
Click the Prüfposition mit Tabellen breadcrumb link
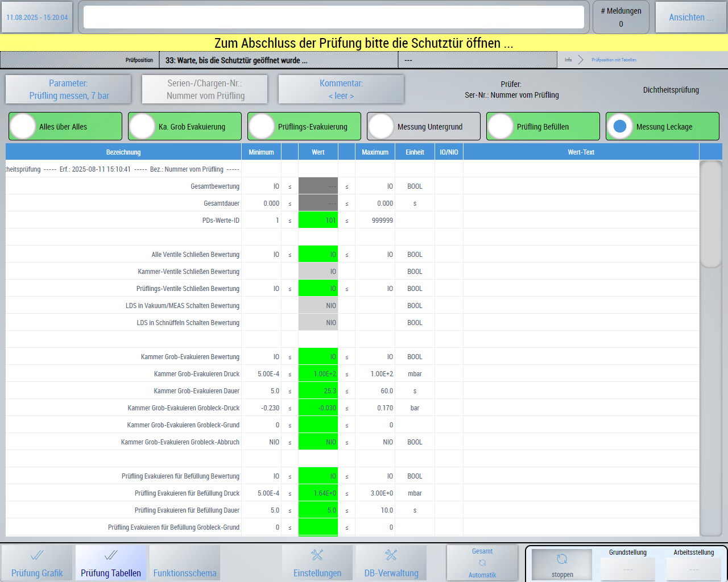coord(614,60)
